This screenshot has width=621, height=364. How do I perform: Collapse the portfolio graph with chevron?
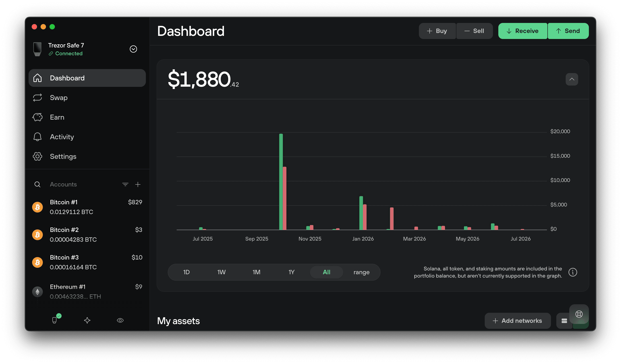tap(572, 79)
